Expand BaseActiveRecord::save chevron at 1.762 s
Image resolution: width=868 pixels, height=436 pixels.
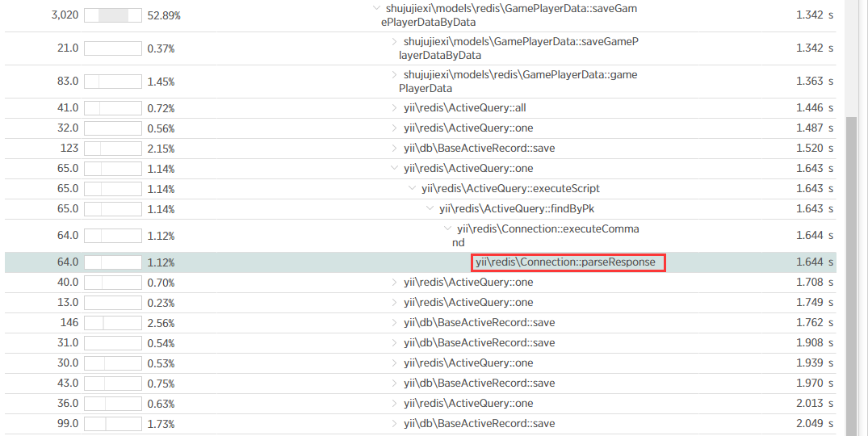click(x=394, y=323)
